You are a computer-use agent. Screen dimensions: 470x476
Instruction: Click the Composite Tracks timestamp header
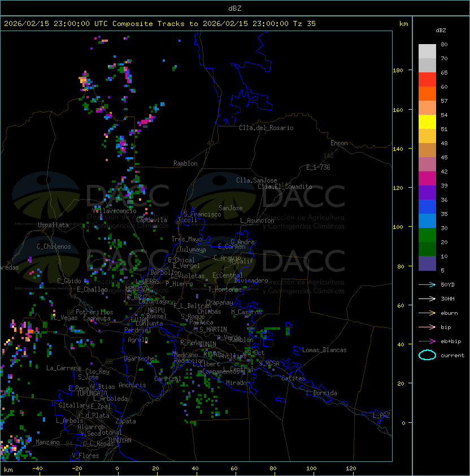(160, 24)
